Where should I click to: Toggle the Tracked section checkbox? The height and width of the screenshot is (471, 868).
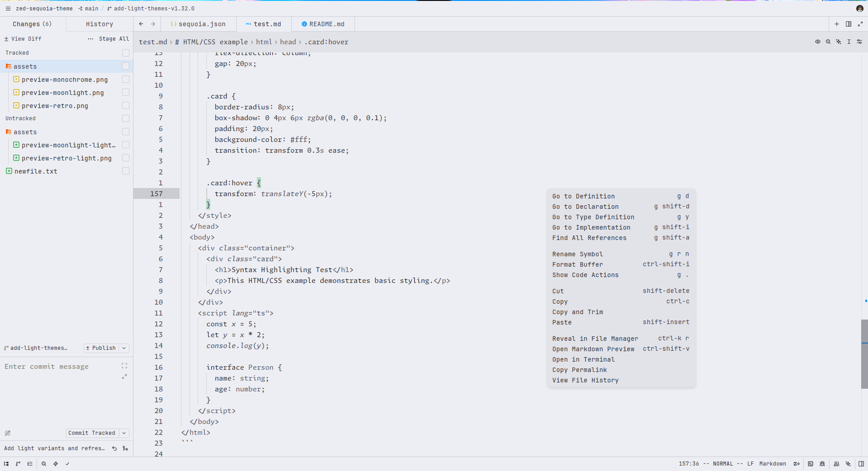coord(126,53)
